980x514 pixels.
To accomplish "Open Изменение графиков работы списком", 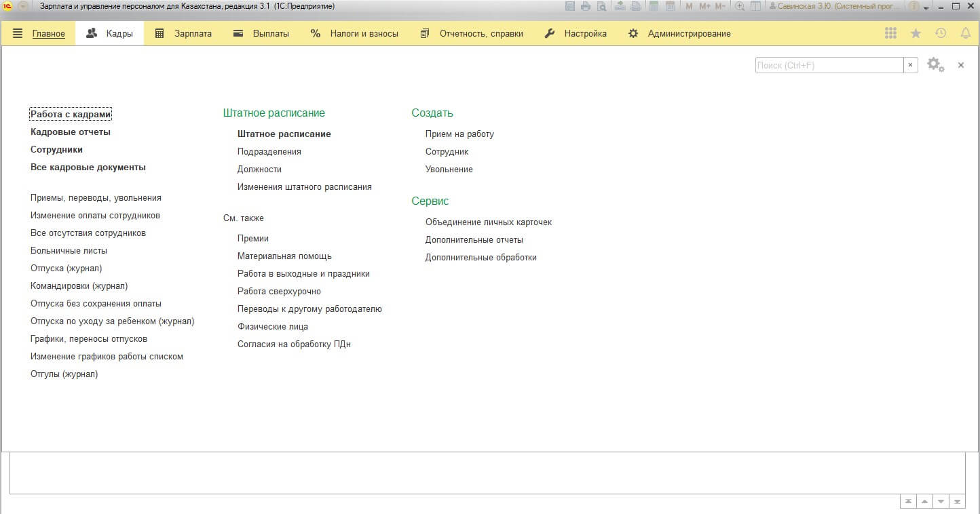I will pos(107,357).
